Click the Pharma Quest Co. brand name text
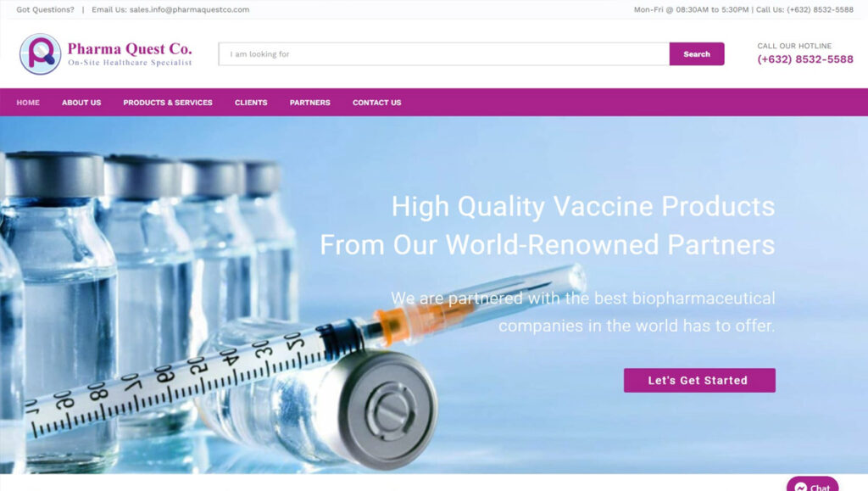This screenshot has width=868, height=491. point(130,48)
